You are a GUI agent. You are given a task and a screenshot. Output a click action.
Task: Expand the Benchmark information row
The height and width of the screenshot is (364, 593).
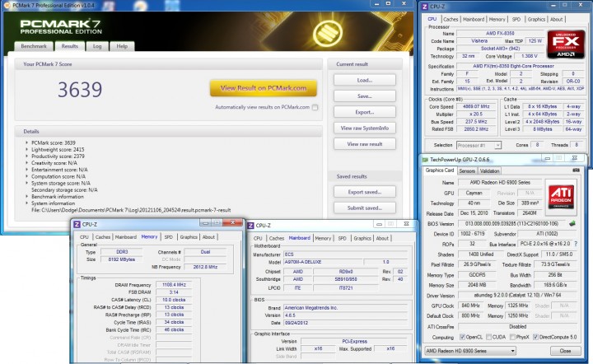[x=27, y=197]
